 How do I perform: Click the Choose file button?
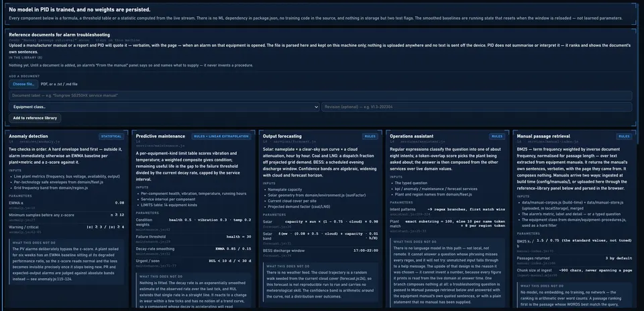point(23,84)
